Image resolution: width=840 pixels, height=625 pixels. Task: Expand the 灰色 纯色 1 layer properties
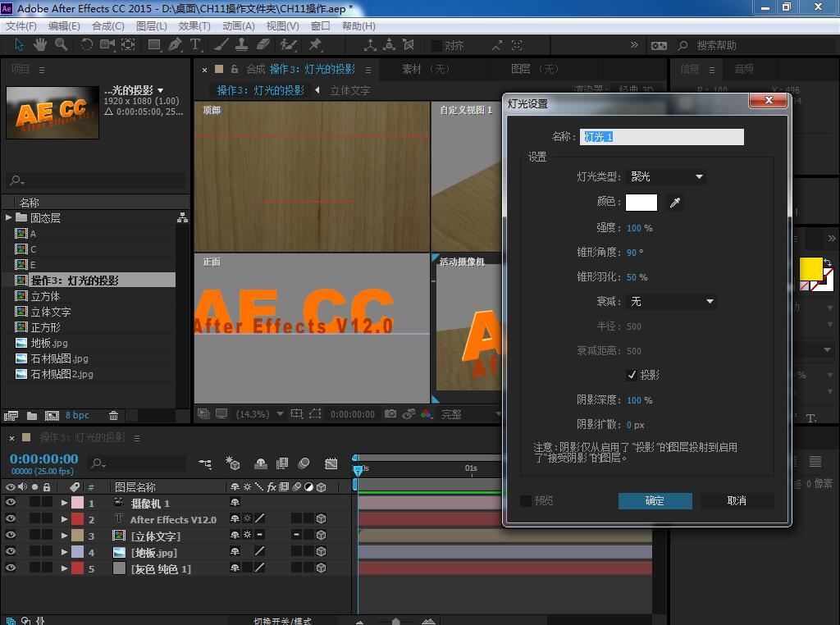tap(64, 568)
